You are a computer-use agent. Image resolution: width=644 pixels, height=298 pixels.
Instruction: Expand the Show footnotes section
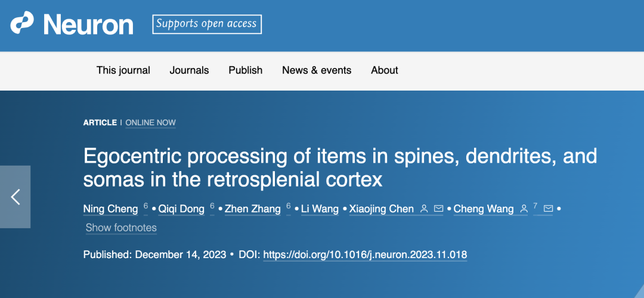click(x=121, y=228)
